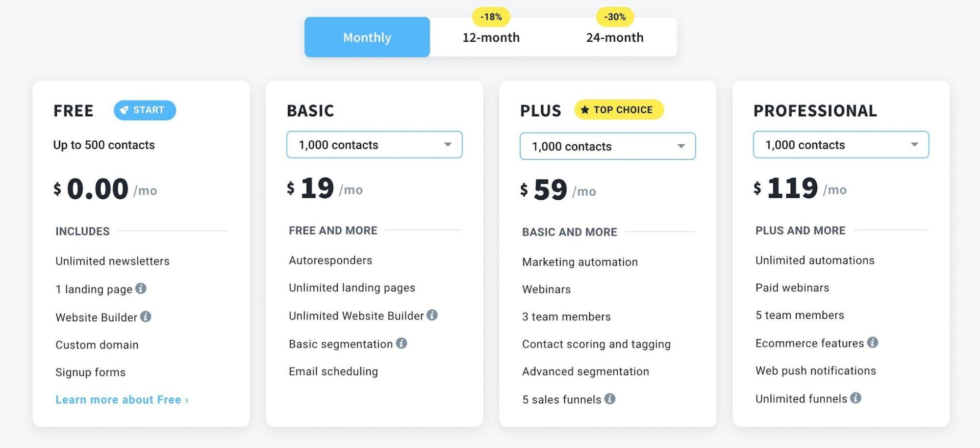
Task: Click the -30% discount badge
Action: (615, 17)
